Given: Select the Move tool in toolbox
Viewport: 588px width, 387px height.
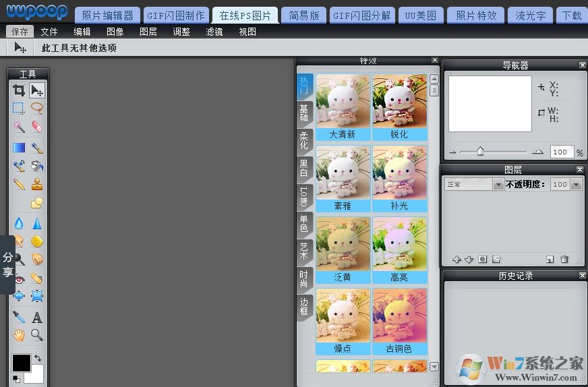Looking at the screenshot, I should [x=37, y=90].
